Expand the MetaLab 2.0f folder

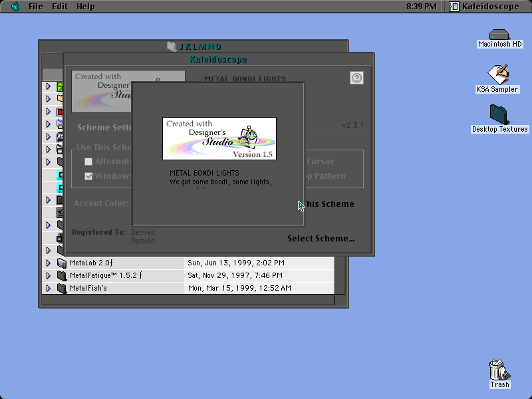point(49,263)
